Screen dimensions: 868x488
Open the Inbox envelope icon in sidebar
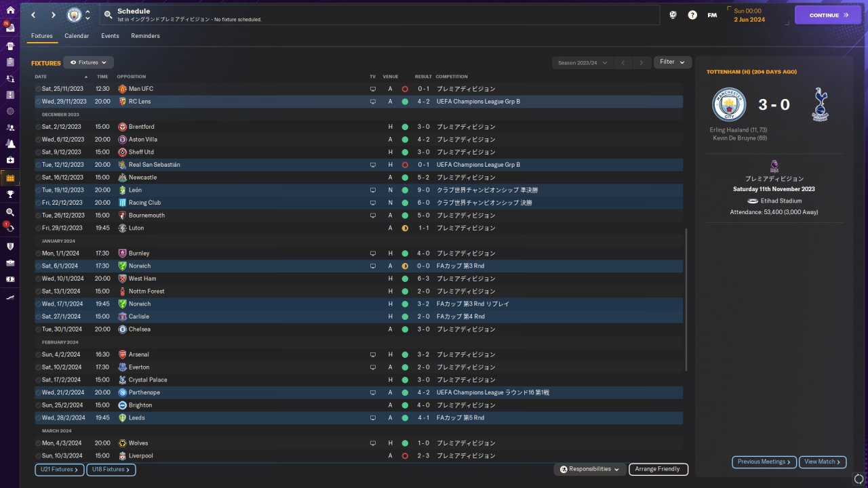10,29
